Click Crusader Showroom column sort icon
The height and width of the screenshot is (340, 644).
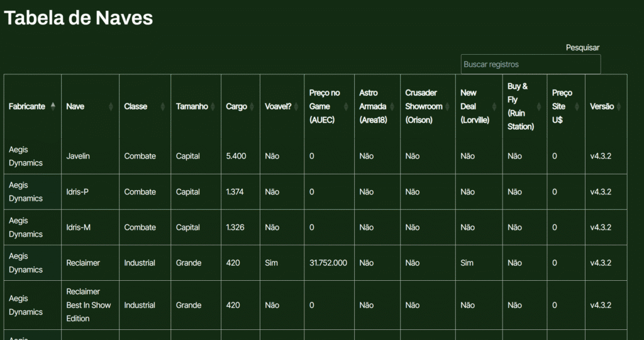click(447, 106)
